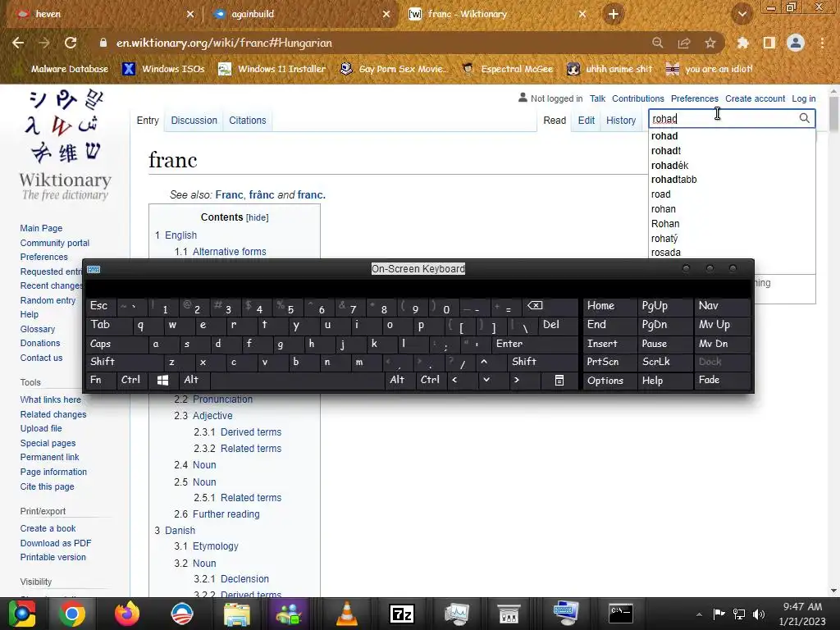Reload the Wiktionary page
840x630 pixels.
click(x=71, y=43)
